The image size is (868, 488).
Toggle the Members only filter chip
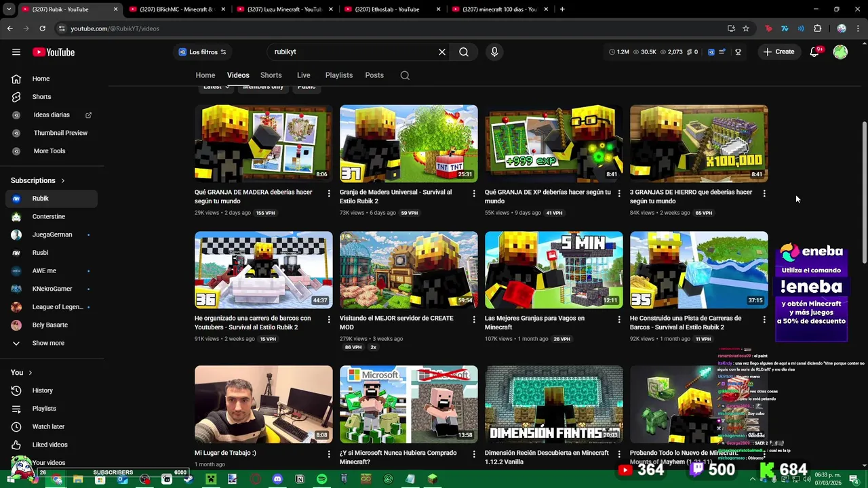[263, 87]
